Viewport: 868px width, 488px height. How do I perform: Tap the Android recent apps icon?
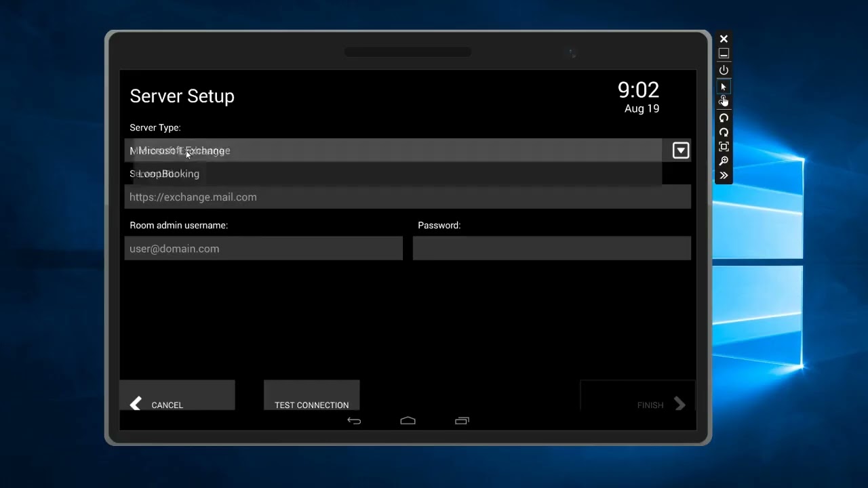462,421
